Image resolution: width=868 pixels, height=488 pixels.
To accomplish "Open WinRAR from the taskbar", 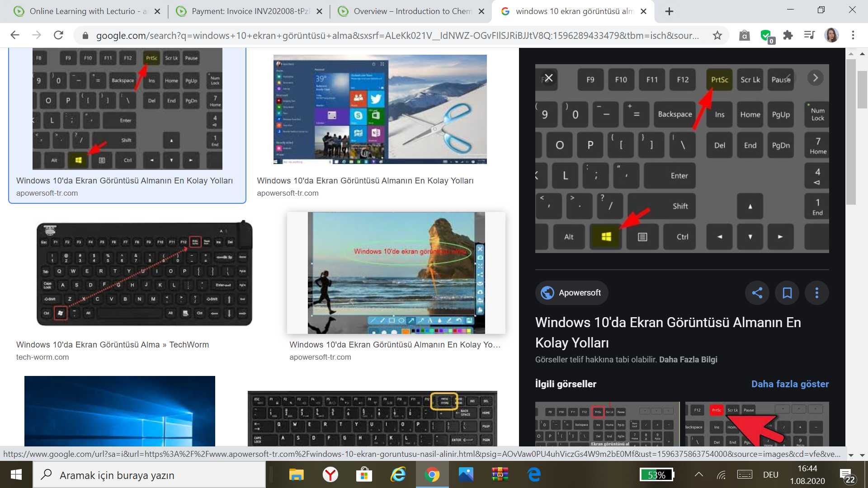I will tap(500, 474).
